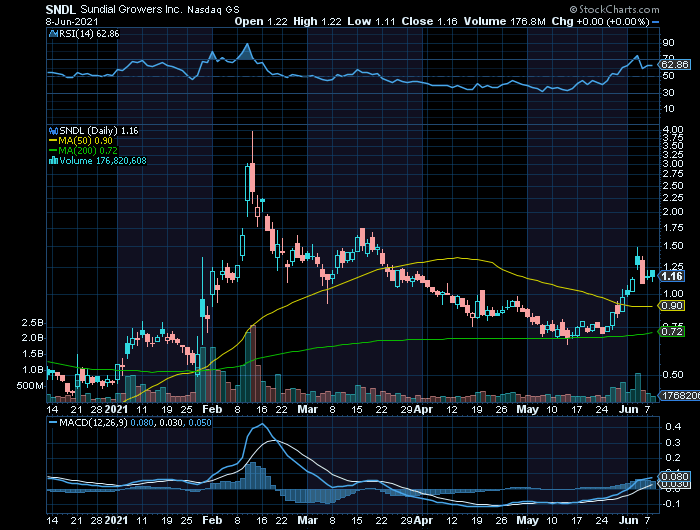
Task: Click the 1768206 volume tag on the axis
Action: 679,396
